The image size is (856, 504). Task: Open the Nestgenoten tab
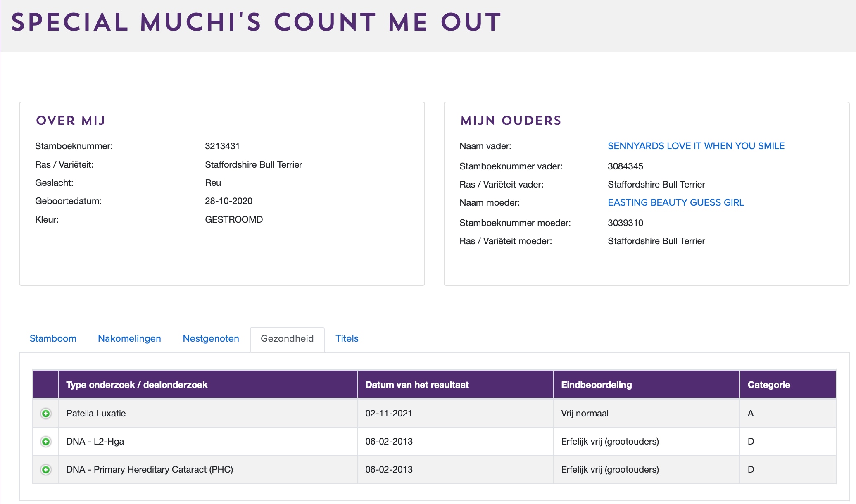[x=211, y=338]
